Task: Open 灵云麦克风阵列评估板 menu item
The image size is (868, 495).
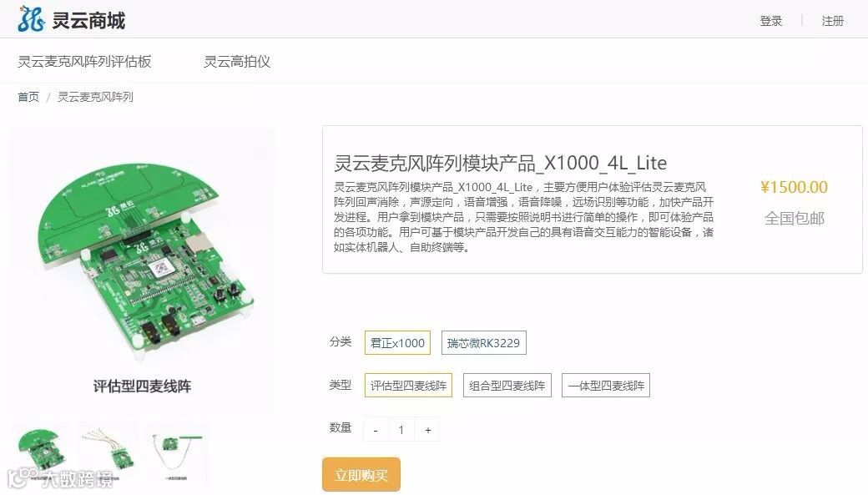Action: [84, 62]
